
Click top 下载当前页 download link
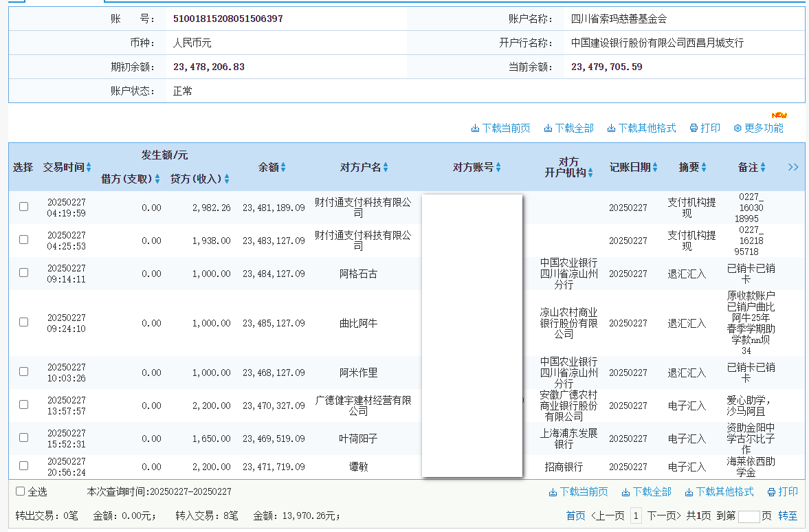tap(500, 128)
